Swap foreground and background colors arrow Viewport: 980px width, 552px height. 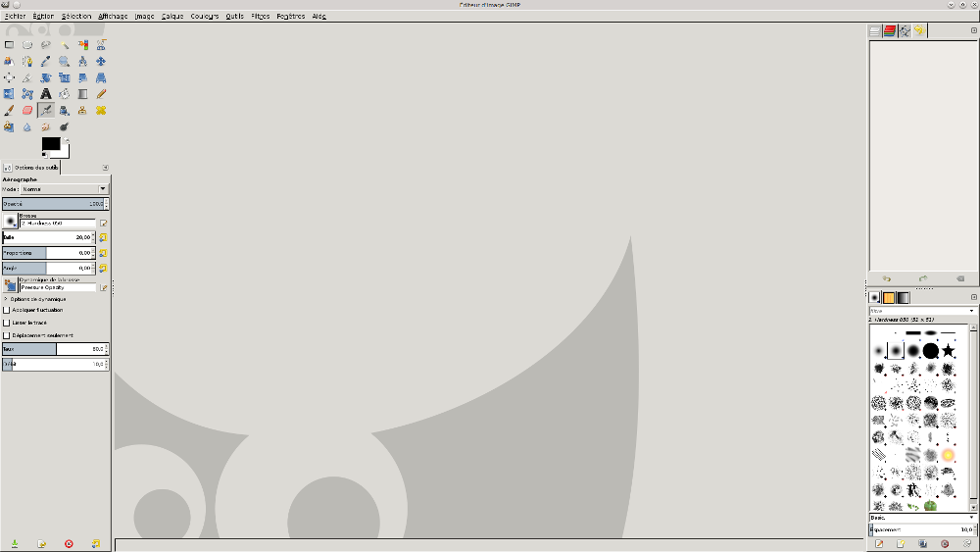67,140
